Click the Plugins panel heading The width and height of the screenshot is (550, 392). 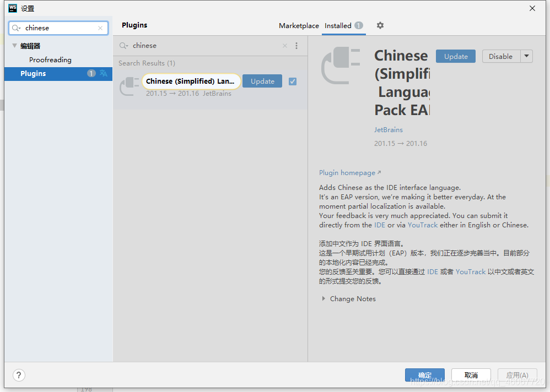click(134, 25)
